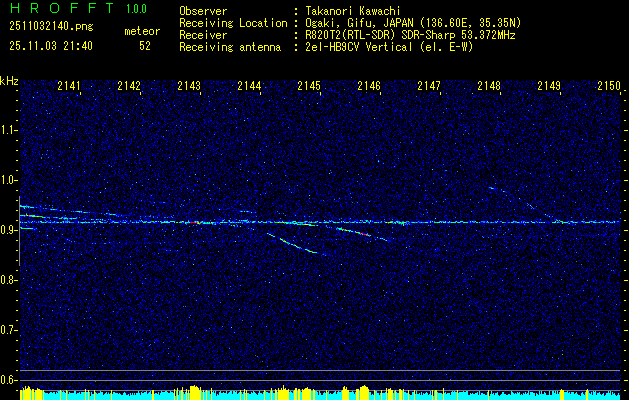Click observer name Takanori Kawachi

353,11
